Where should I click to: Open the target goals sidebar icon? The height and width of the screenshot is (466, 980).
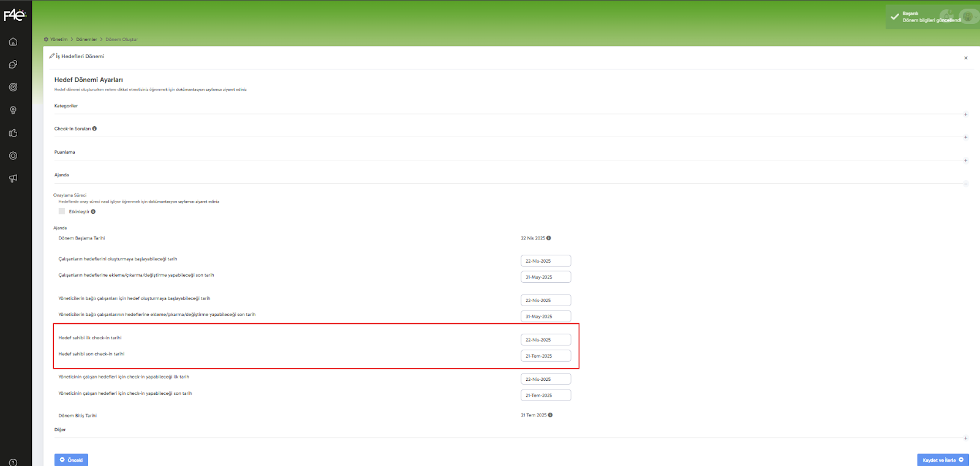(13, 87)
